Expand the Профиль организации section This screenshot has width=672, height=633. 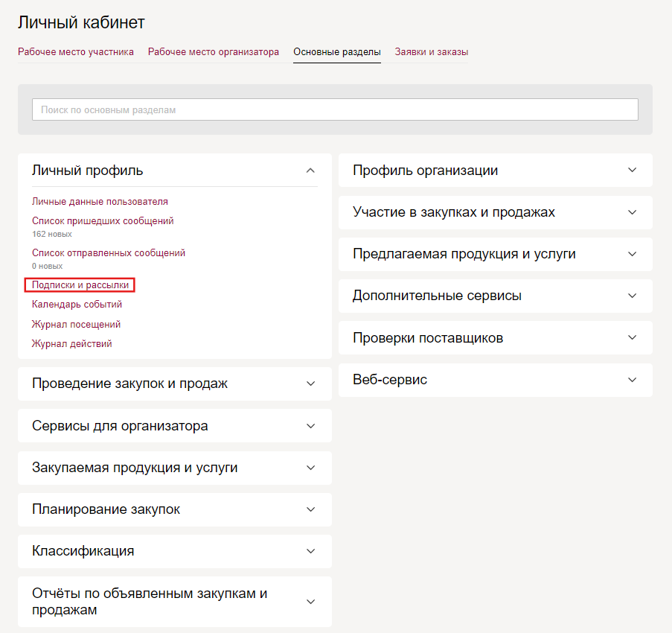[x=632, y=171]
